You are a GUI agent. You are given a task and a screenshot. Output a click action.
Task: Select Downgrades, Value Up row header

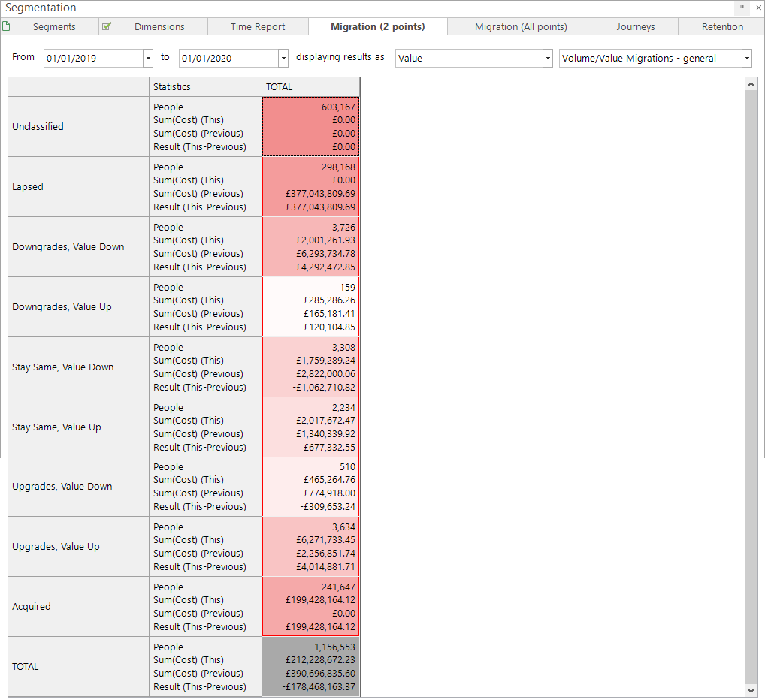78,306
